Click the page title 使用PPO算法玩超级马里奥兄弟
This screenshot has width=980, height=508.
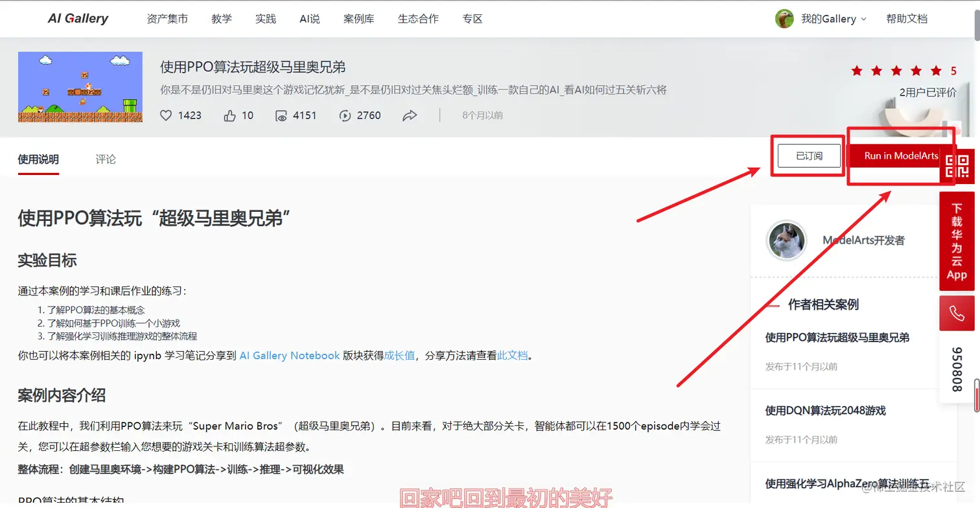[x=253, y=67]
